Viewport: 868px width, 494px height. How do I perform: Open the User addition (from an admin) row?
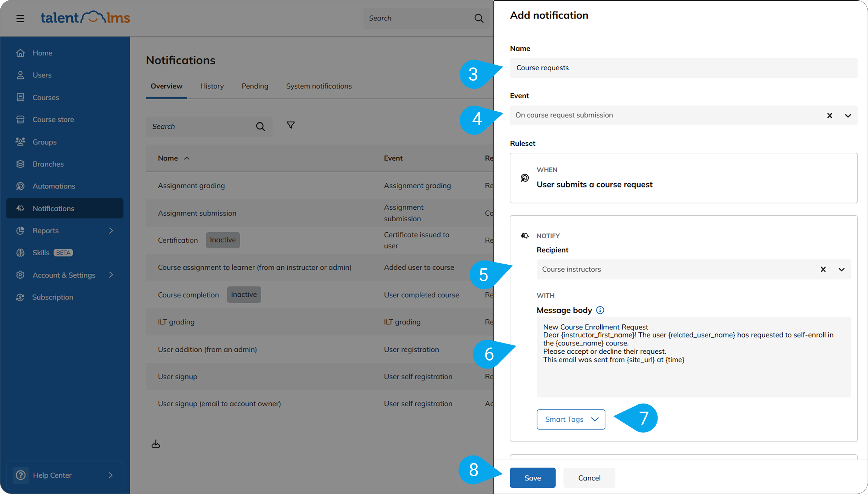(x=207, y=350)
